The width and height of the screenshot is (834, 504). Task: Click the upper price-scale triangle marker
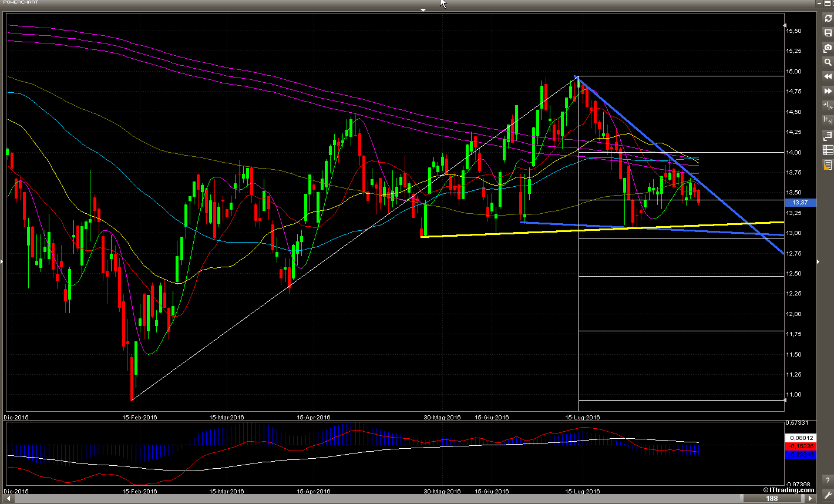785,25
